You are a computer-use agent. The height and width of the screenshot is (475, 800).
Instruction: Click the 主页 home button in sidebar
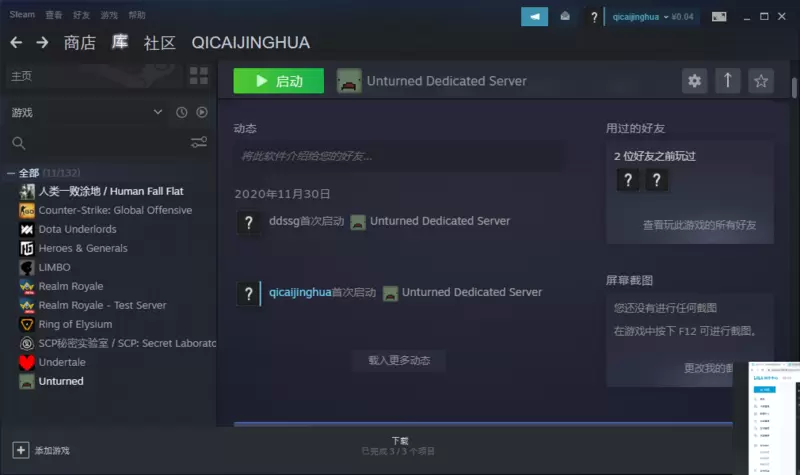click(94, 76)
